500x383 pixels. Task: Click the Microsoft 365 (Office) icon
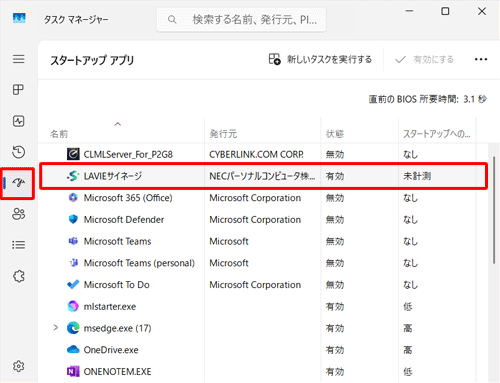coord(73,198)
